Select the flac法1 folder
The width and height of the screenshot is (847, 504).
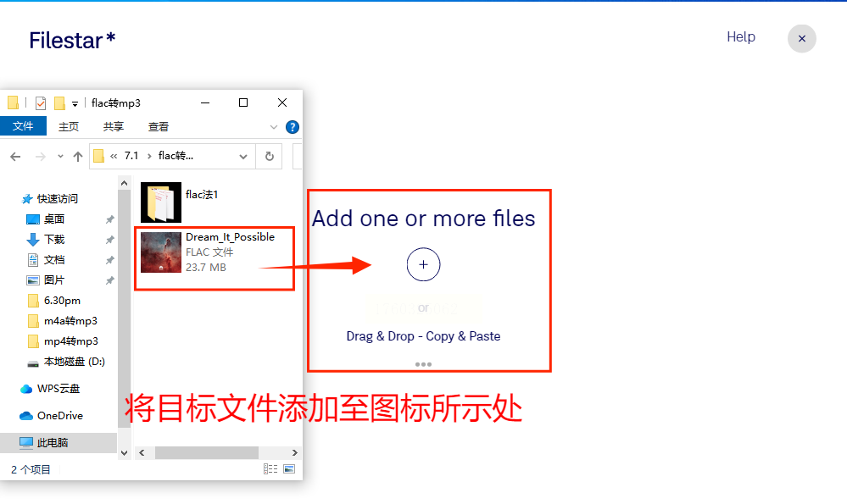[x=214, y=202]
